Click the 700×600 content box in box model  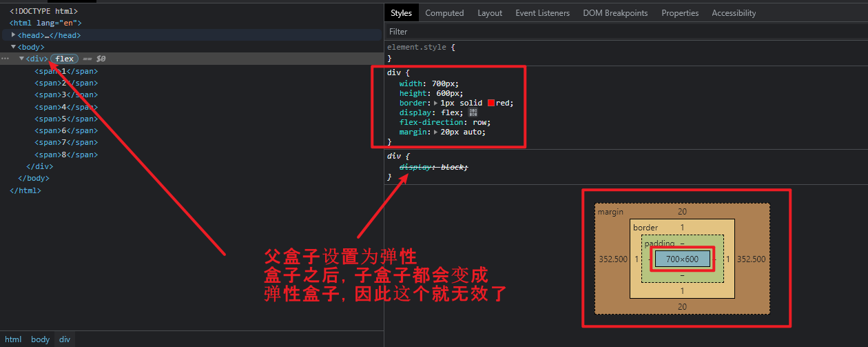pos(682,259)
